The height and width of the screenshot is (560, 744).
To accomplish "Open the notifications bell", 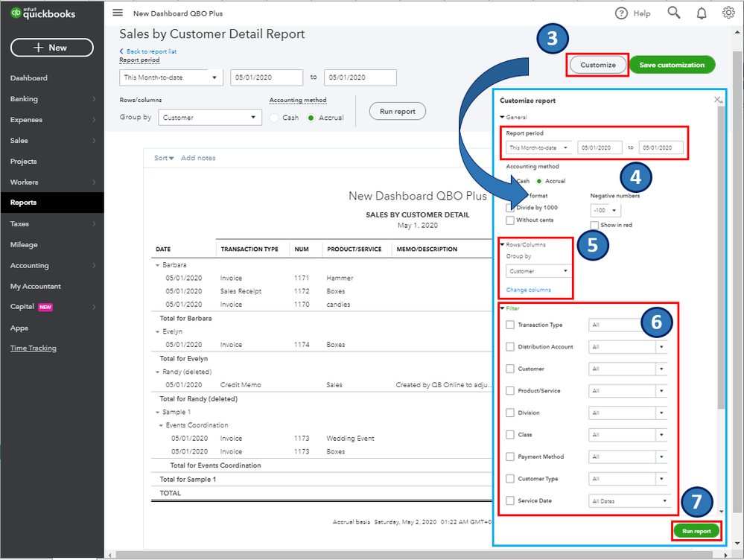I will 701,13.
